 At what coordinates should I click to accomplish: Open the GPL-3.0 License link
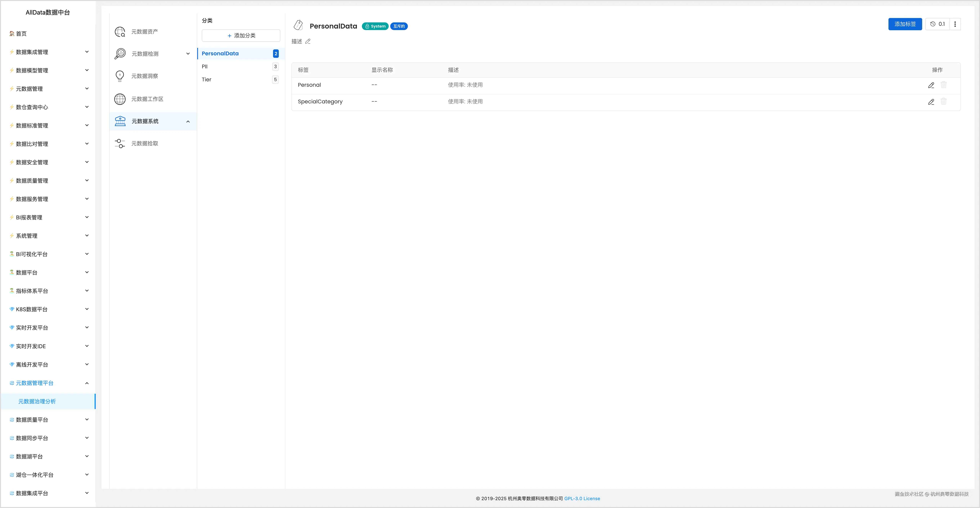[582, 498]
